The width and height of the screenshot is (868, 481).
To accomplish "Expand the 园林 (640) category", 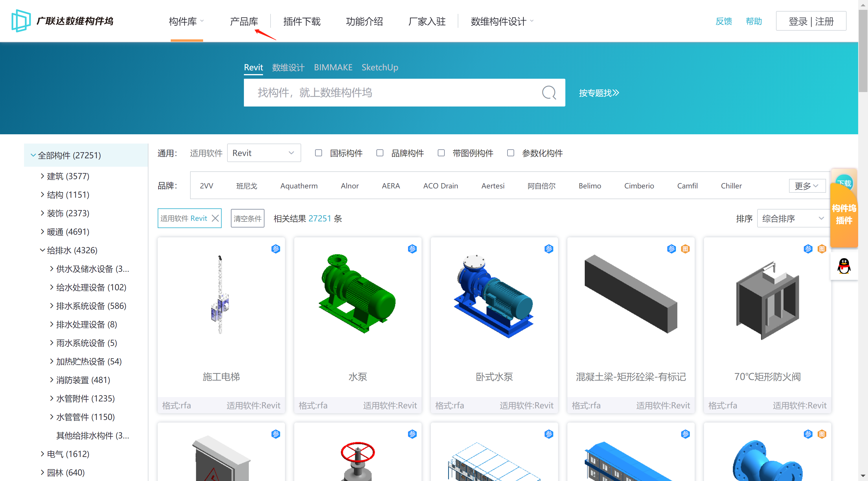I will (x=42, y=472).
